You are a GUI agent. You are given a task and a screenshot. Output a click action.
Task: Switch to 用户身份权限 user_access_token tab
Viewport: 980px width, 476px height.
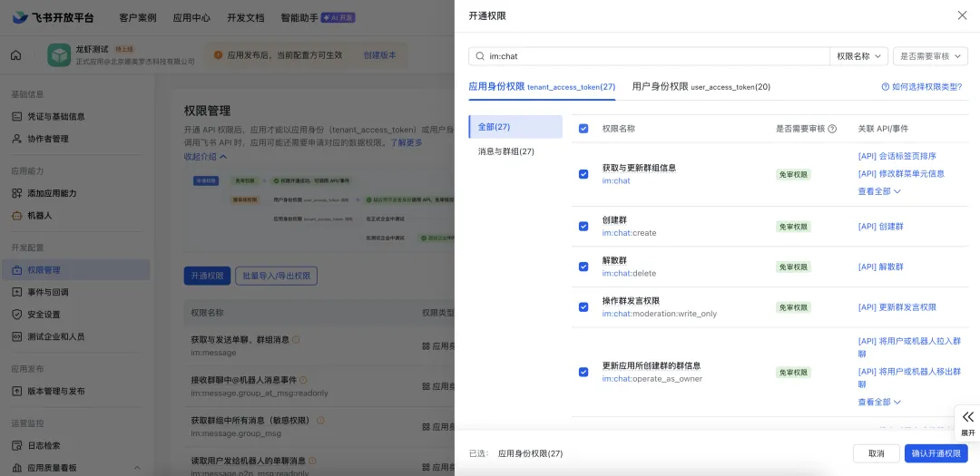pos(701,87)
